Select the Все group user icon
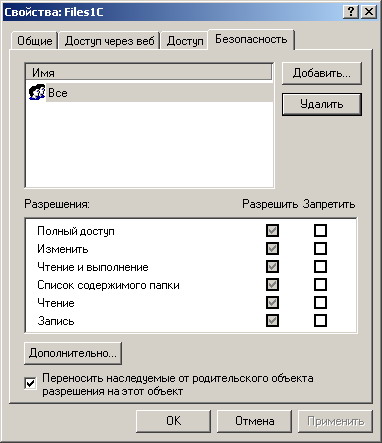 (x=37, y=92)
